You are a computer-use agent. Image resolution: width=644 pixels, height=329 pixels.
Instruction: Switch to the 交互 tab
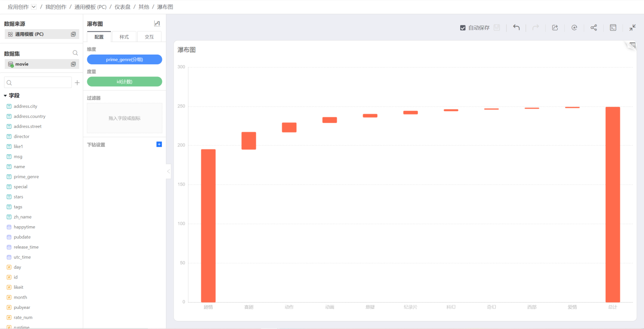tap(149, 37)
